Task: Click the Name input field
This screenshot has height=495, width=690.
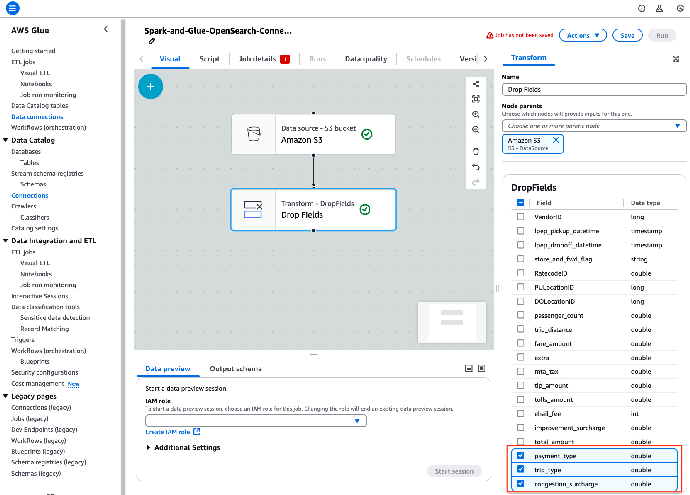Action: [x=593, y=89]
